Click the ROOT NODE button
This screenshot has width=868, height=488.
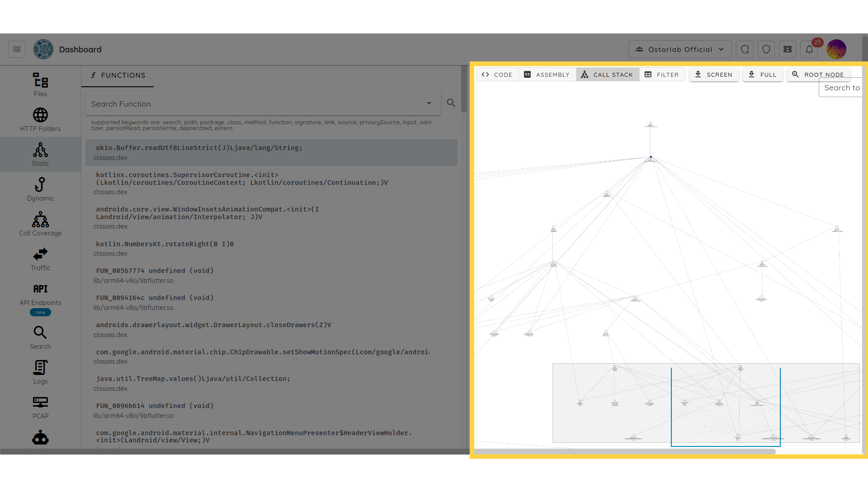coord(818,75)
